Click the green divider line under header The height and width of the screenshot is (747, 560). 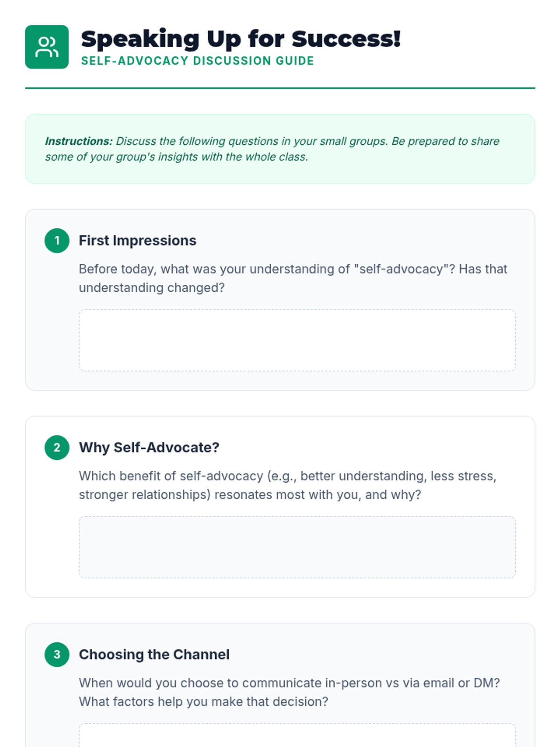pos(280,88)
